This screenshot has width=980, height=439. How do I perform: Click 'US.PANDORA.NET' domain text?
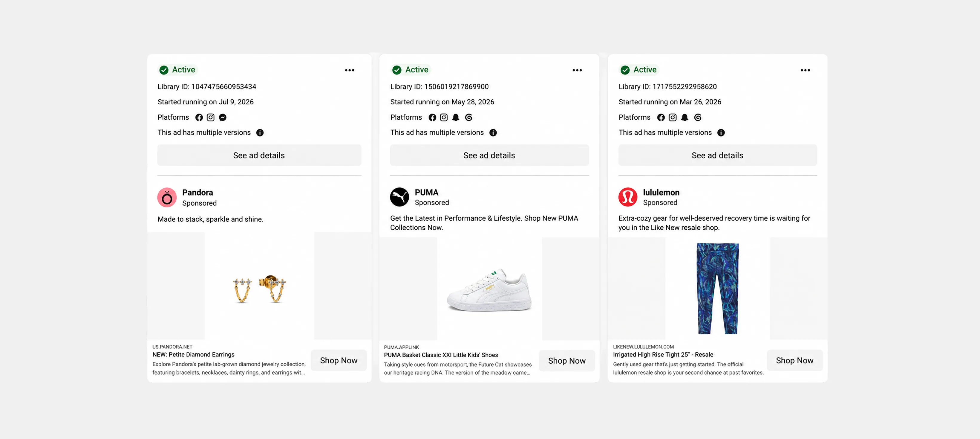click(172, 347)
